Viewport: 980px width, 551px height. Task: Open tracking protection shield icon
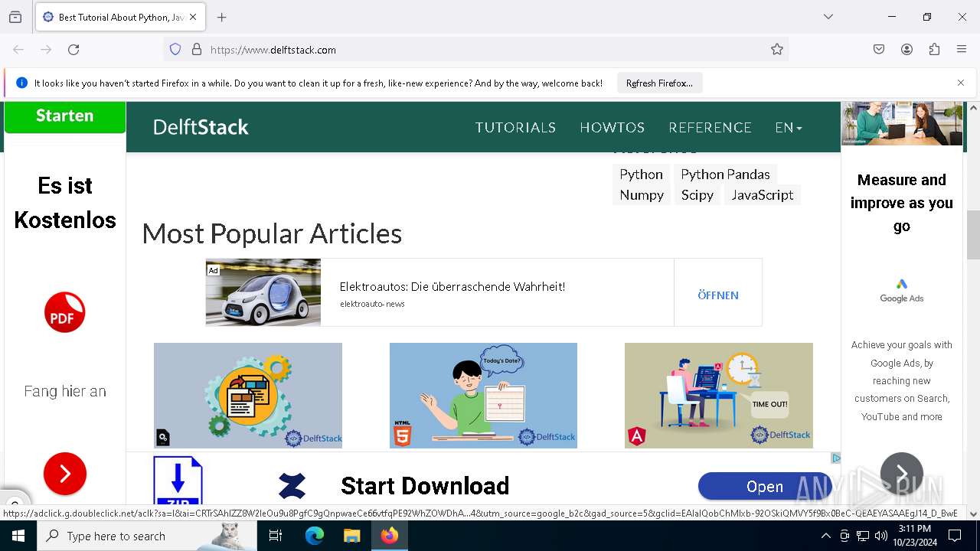tap(175, 50)
